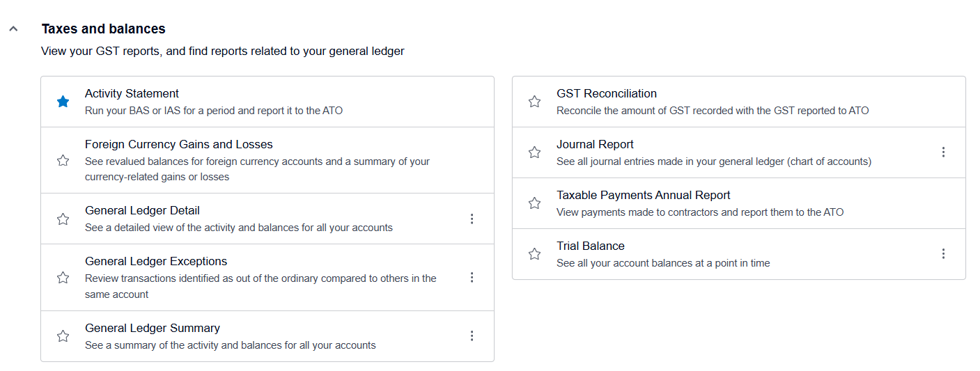Open Foreign Currency Gains and Losses report
Viewport: 980px width, 371px height.
178,145
